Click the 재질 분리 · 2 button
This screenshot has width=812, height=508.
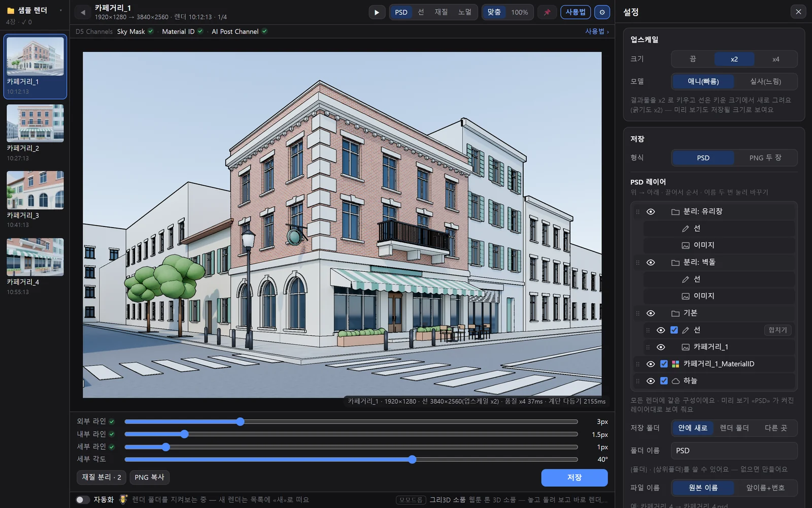[101, 478]
